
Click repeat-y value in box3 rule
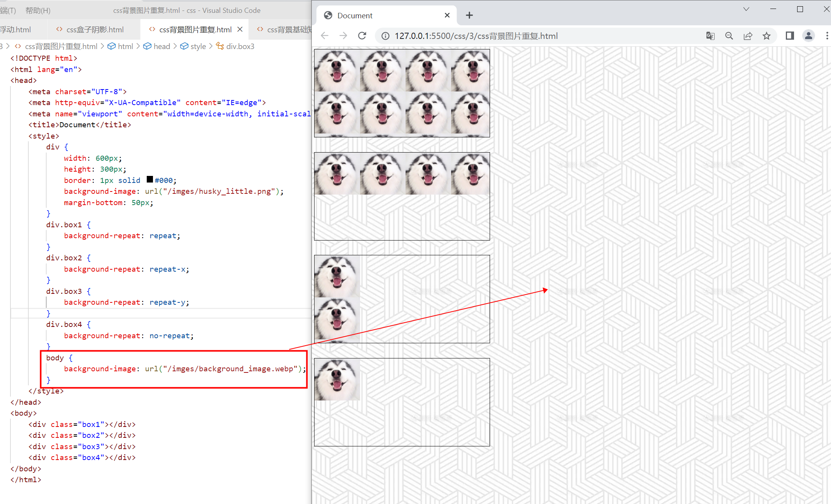coord(167,302)
